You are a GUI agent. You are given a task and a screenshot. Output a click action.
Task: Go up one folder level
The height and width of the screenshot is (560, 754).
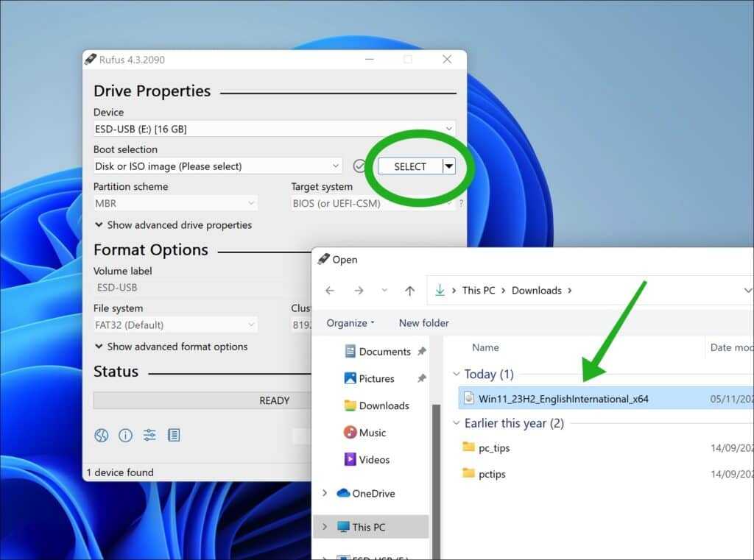point(409,291)
